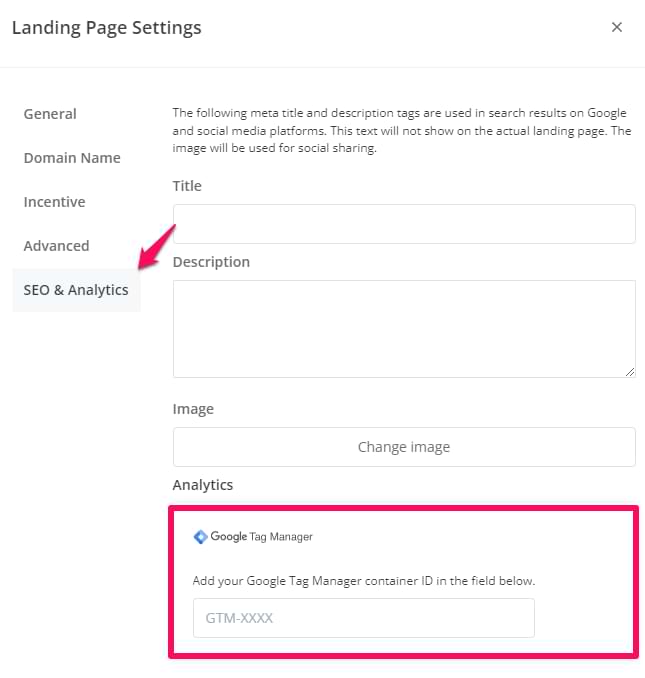Click the Analytics section heading
The image size is (645, 678).
[x=203, y=485]
